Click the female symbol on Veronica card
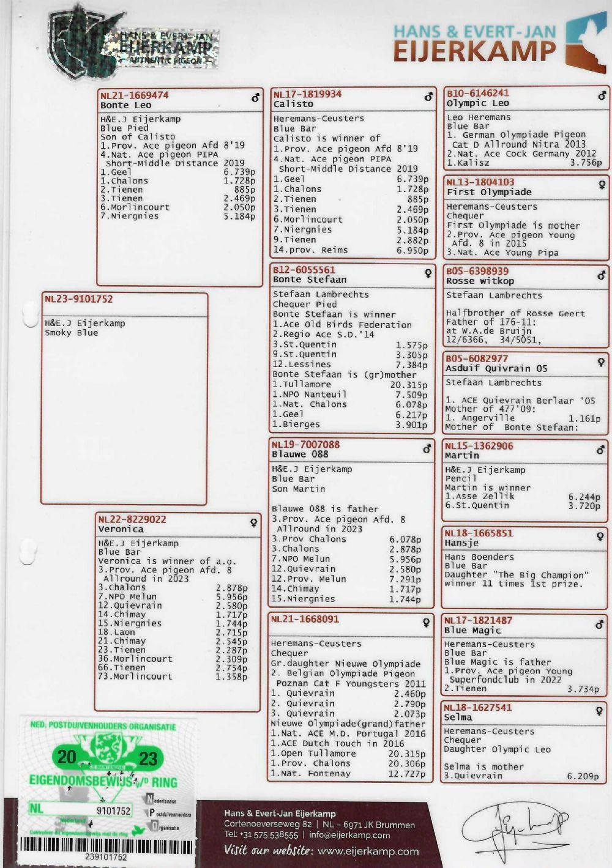 (253, 523)
